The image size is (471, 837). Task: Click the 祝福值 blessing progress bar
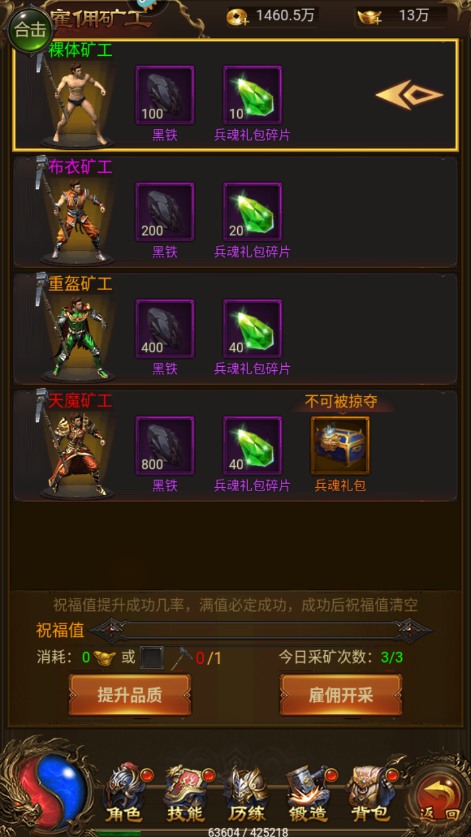pos(261,630)
